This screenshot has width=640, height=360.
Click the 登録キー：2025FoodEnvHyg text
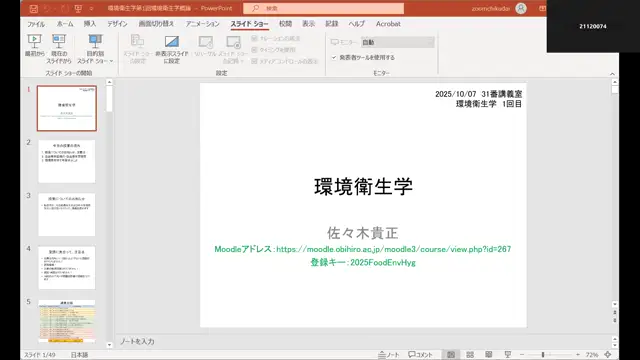tap(363, 262)
